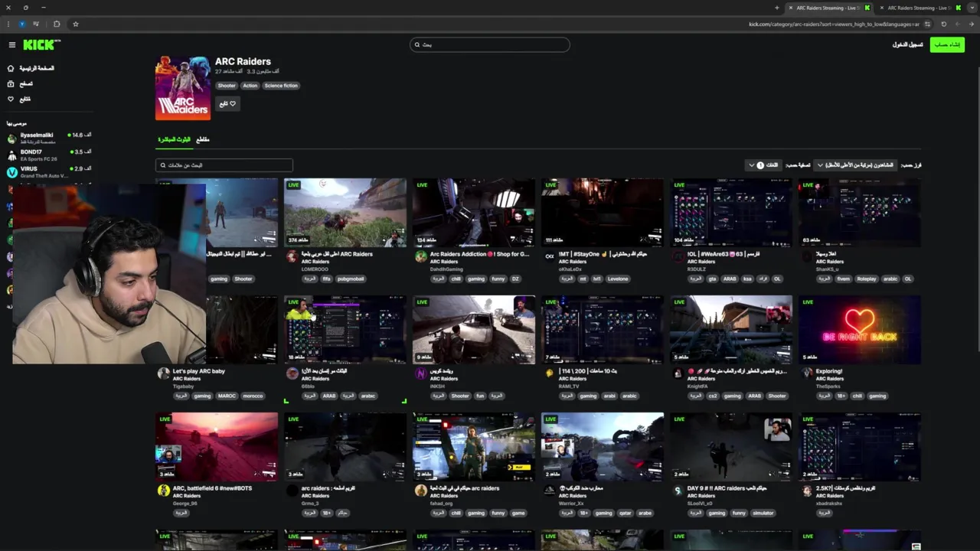Open the LOMEROOO stream thumbnail

tap(345, 213)
